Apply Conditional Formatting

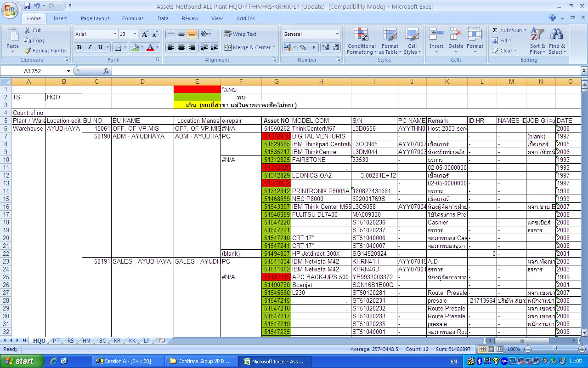tap(362, 41)
